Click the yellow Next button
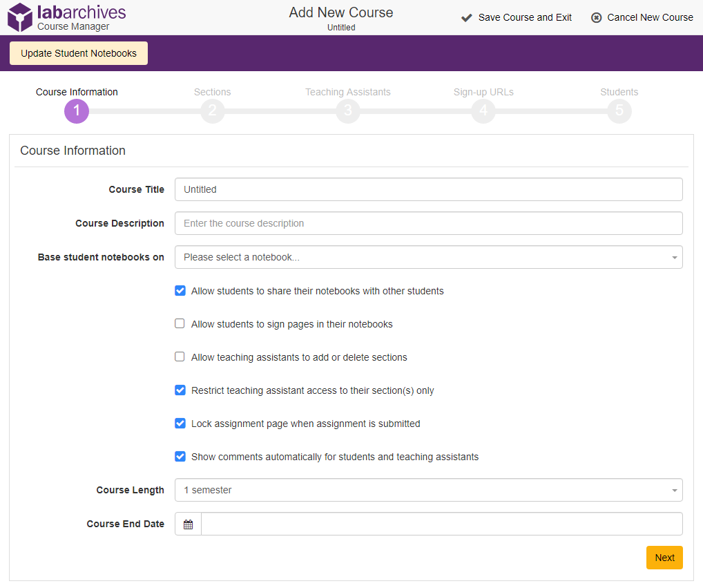 (x=664, y=558)
